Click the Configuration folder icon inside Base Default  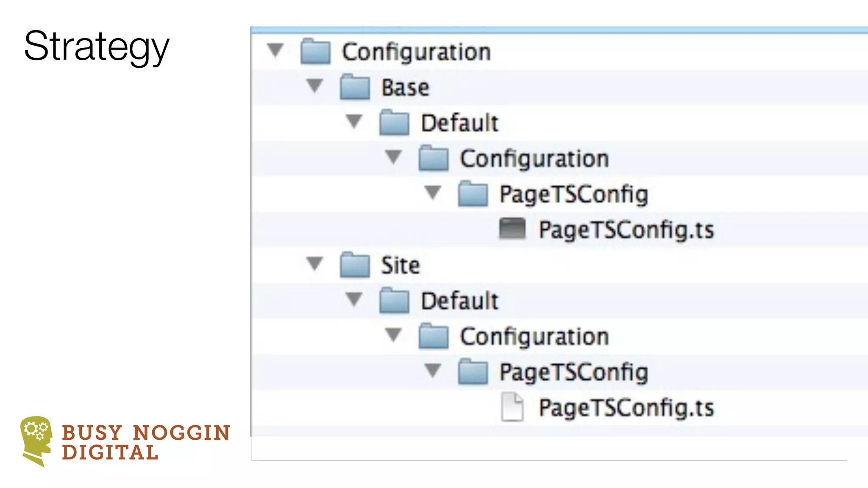coord(434,158)
